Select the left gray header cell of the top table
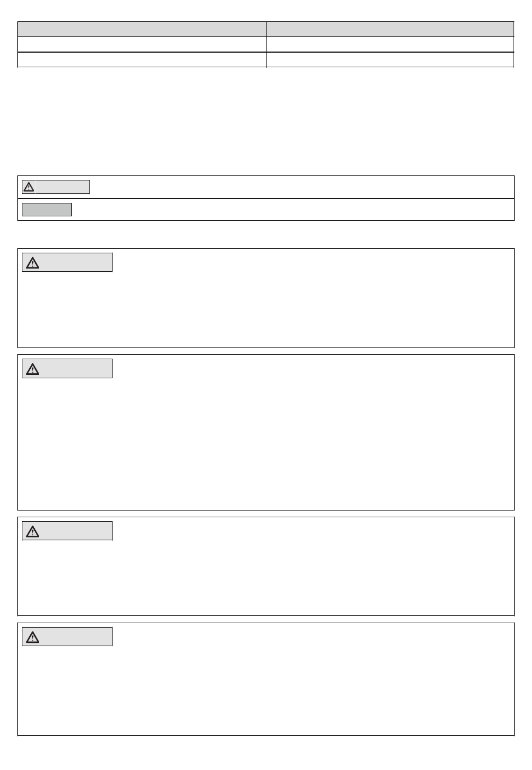532x770 pixels. coord(142,29)
